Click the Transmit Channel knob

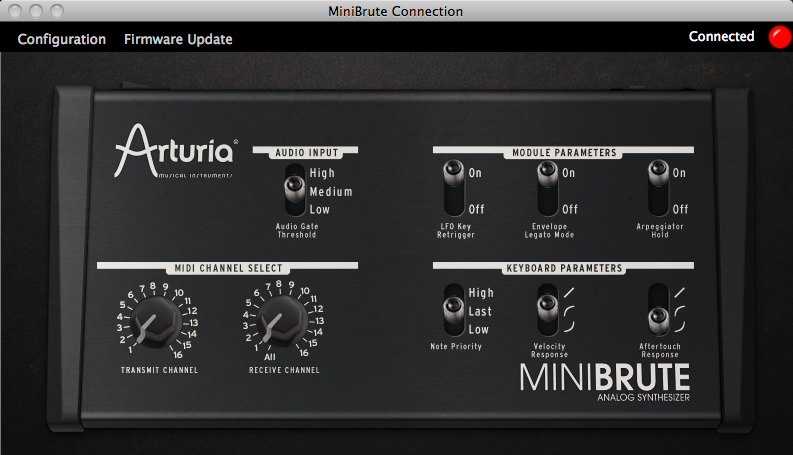tap(156, 322)
